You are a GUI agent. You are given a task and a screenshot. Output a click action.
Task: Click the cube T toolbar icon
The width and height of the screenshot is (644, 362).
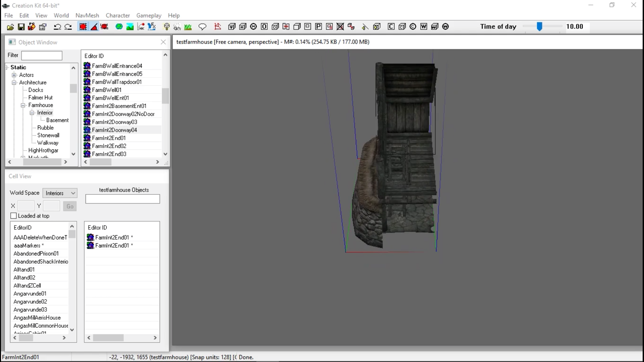pos(232,27)
